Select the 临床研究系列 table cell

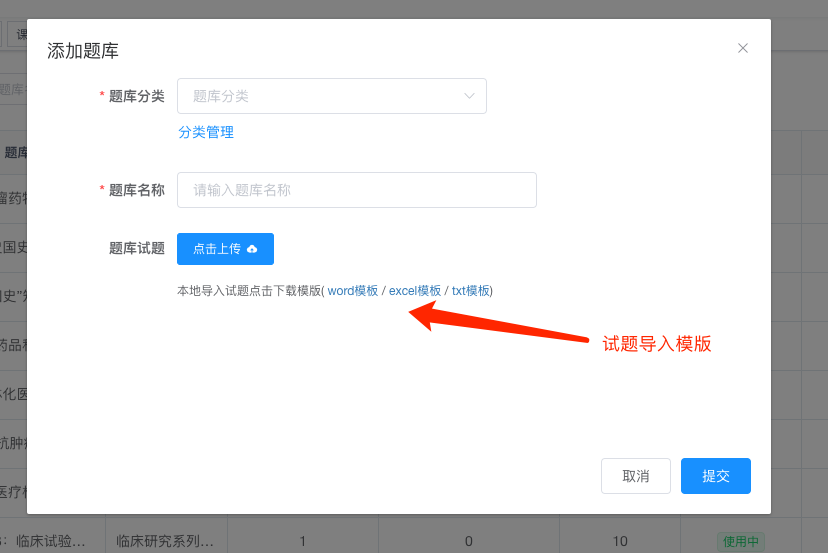[x=165, y=541]
